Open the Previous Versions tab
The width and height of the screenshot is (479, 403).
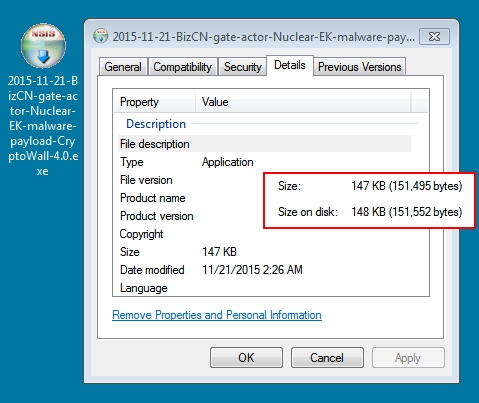click(x=360, y=67)
